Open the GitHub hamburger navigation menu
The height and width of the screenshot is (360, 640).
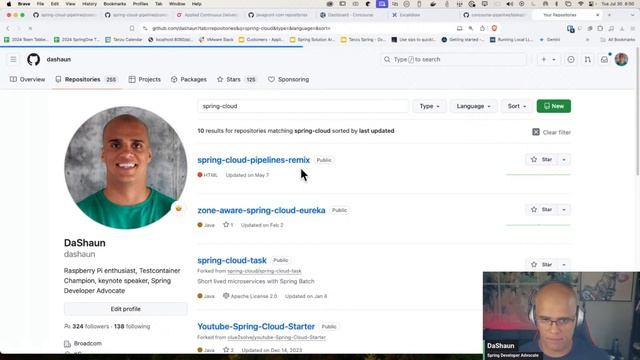[13, 59]
